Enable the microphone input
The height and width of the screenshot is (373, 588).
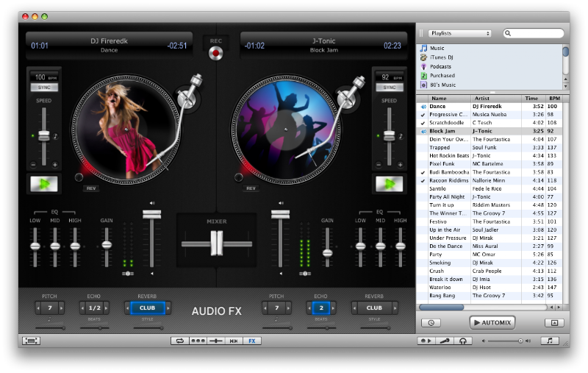coord(445,341)
